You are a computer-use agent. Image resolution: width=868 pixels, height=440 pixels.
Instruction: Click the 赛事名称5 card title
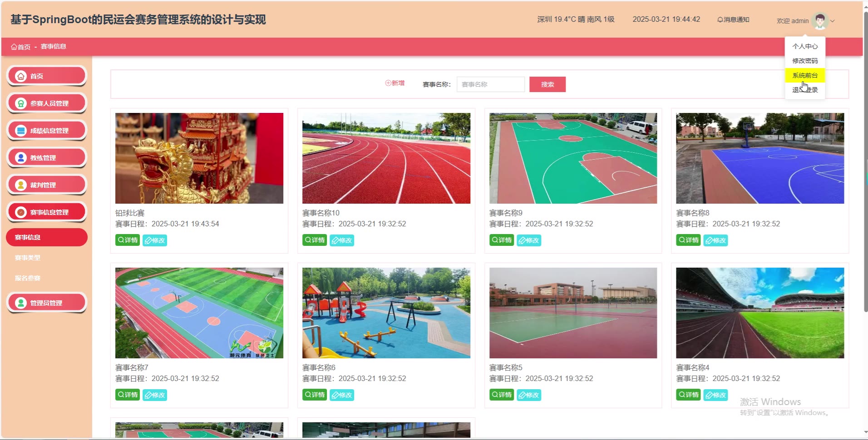[x=506, y=368]
